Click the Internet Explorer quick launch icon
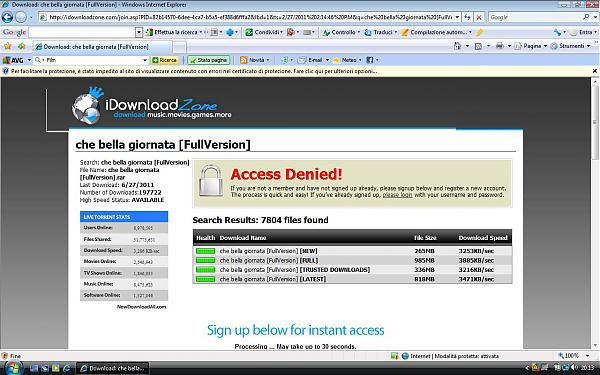This screenshot has width=600, height=375. coord(67,368)
